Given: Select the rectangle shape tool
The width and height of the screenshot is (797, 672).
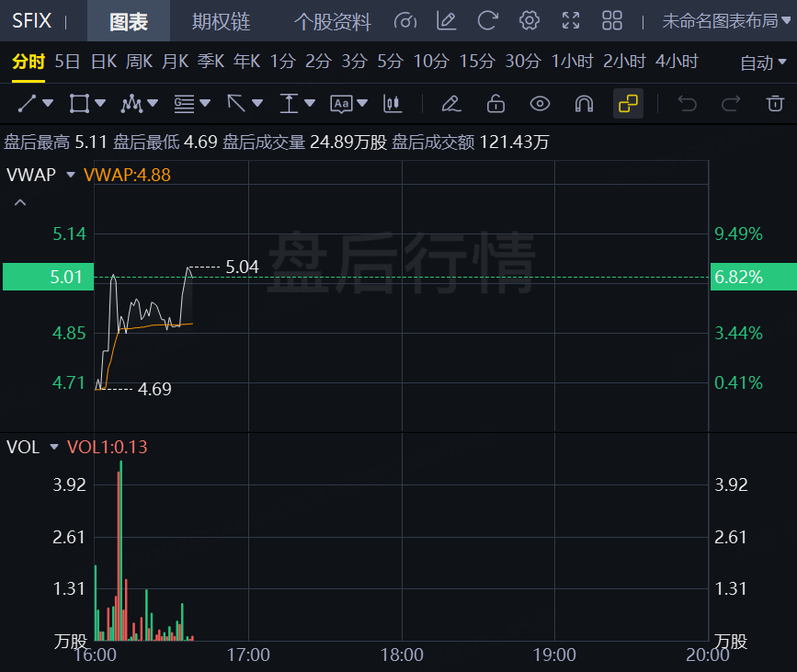Looking at the screenshot, I should pos(79,104).
